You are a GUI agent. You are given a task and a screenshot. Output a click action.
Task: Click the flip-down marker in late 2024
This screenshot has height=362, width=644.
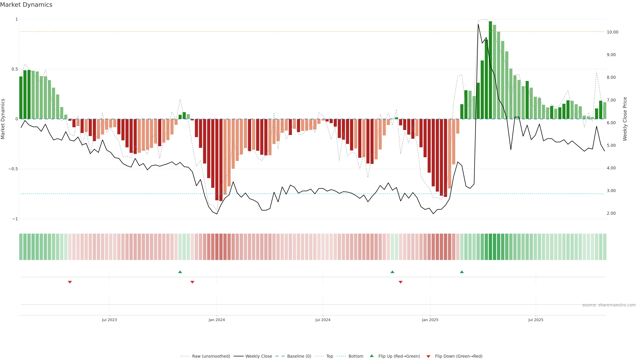(400, 282)
